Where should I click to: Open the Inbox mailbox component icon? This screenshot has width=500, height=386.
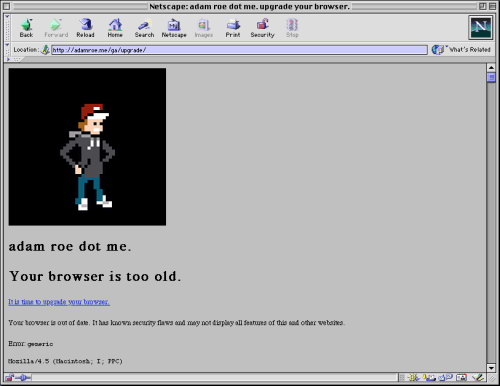[x=429, y=378]
